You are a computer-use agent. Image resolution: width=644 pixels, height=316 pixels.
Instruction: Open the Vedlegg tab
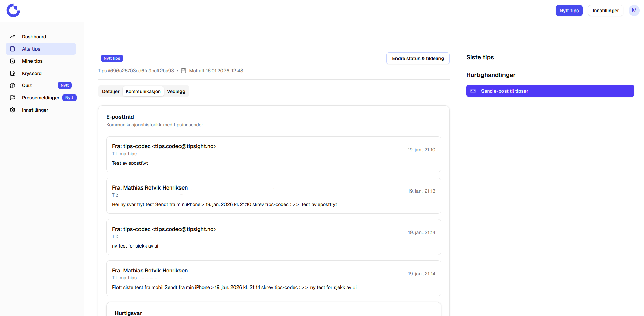[x=176, y=91]
